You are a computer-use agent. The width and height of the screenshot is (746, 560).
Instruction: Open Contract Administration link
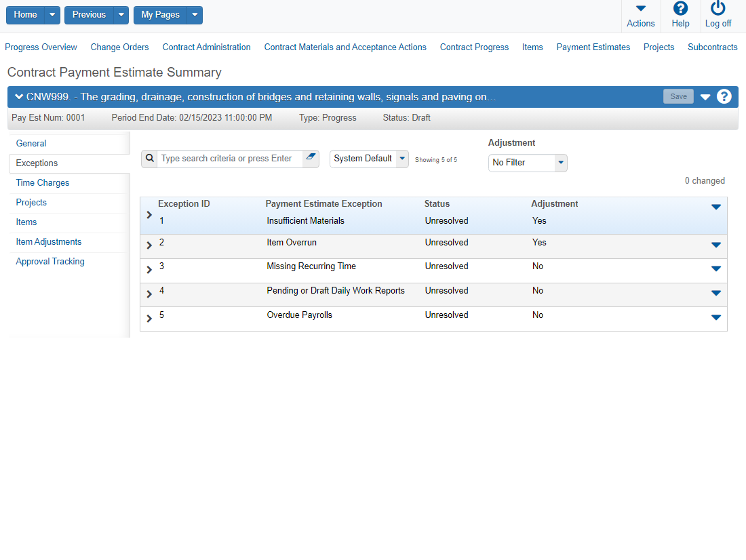coord(206,47)
